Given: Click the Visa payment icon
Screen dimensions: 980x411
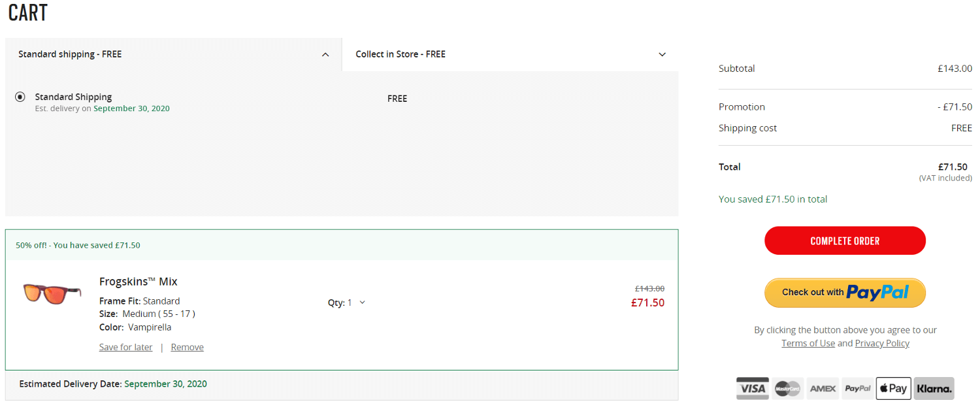Looking at the screenshot, I should click(x=753, y=388).
